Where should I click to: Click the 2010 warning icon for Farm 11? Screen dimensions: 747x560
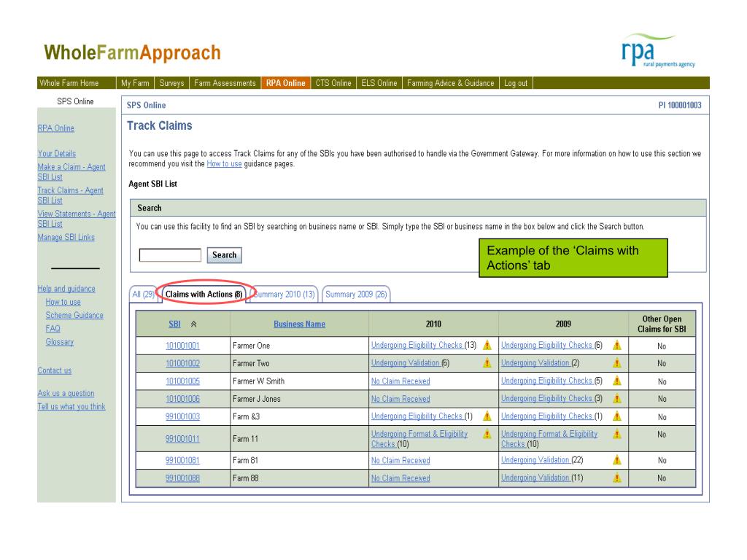click(487, 434)
